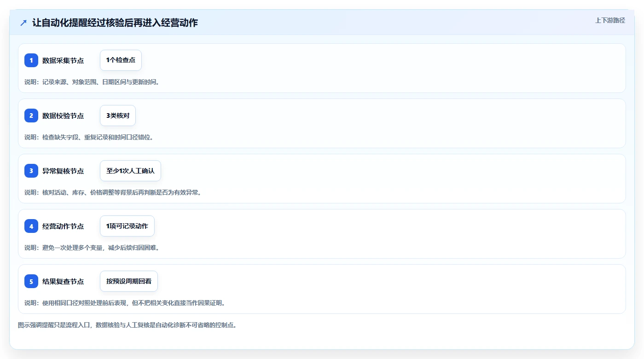Select the 1个检查点 pill
644x359 pixels.
coord(121,60)
